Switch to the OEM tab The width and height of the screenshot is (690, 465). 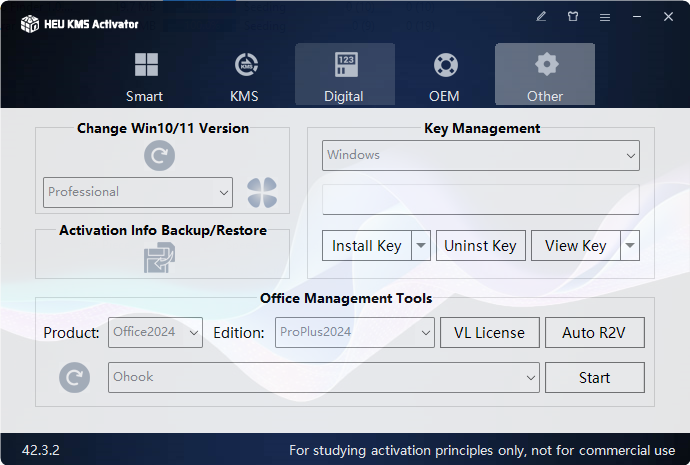tap(445, 76)
